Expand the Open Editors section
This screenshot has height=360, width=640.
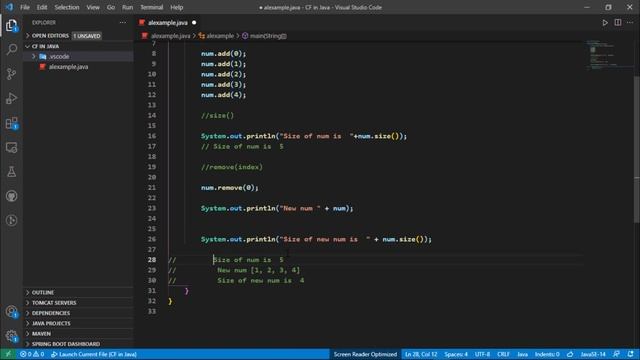pyautogui.click(x=78, y=36)
